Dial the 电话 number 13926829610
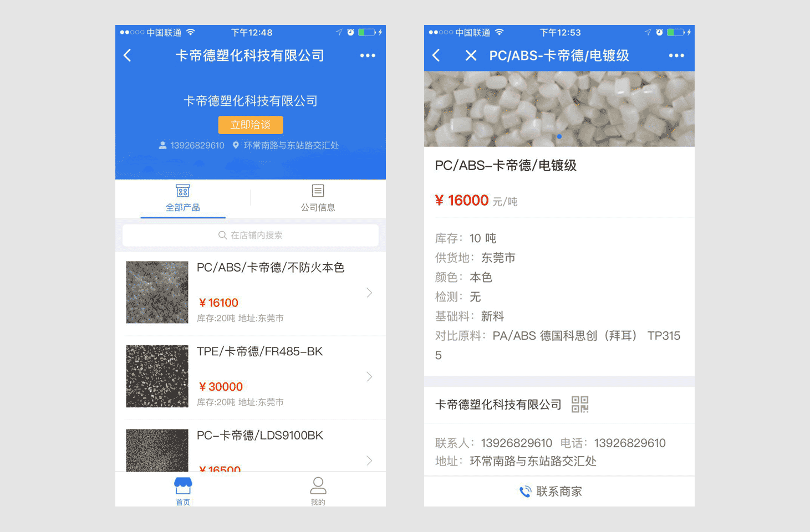Image resolution: width=810 pixels, height=532 pixels. tap(630, 443)
